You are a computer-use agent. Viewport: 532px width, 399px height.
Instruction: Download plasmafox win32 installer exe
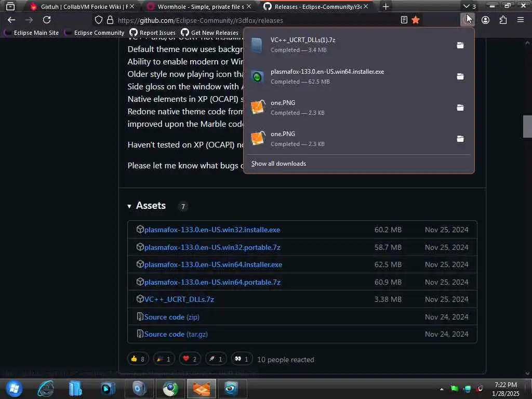click(x=212, y=230)
